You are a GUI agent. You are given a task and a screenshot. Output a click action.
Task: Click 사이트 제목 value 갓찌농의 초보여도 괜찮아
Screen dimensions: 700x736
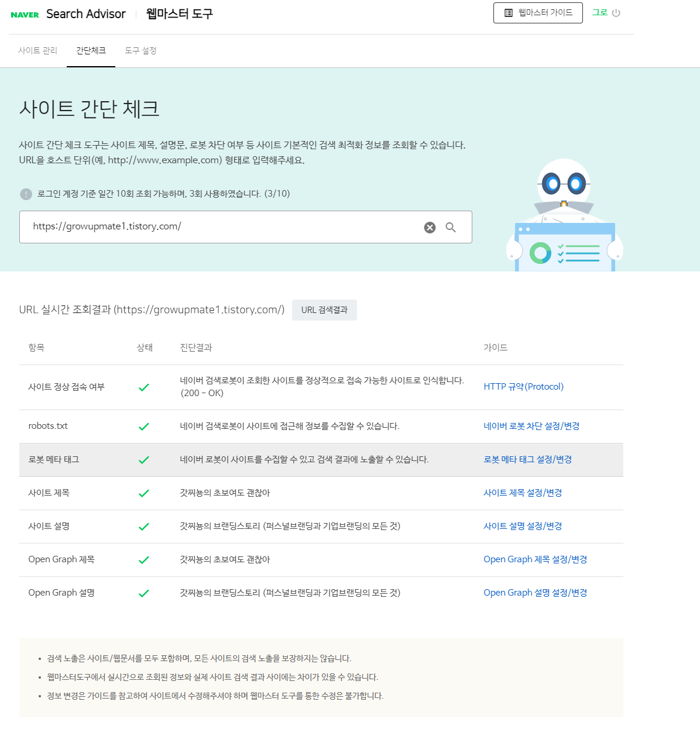click(225, 493)
